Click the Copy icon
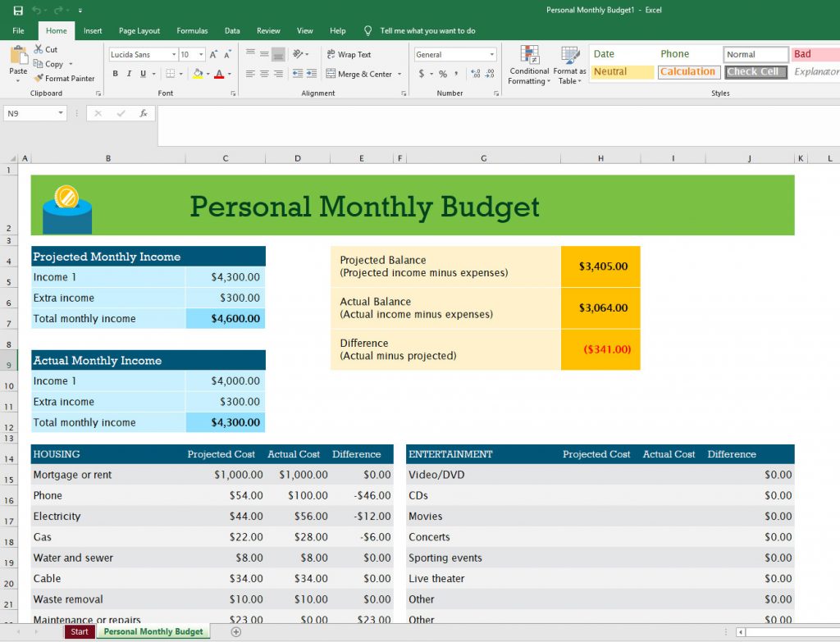Viewport: 840px width, 642px height. [38, 64]
